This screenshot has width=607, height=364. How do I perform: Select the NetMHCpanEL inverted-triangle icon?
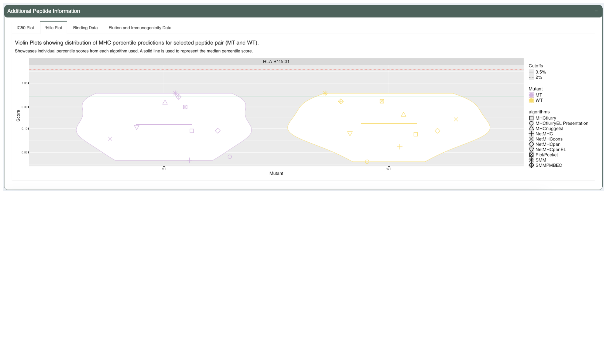tap(531, 149)
